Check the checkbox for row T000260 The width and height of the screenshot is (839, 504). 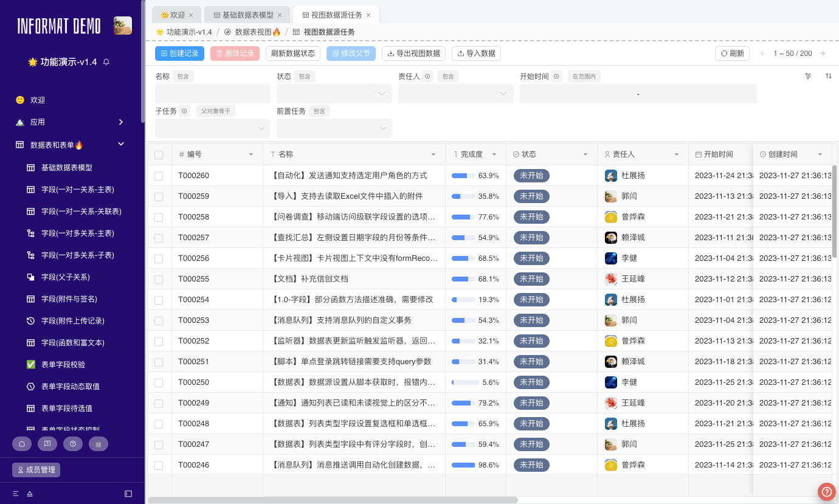click(159, 175)
